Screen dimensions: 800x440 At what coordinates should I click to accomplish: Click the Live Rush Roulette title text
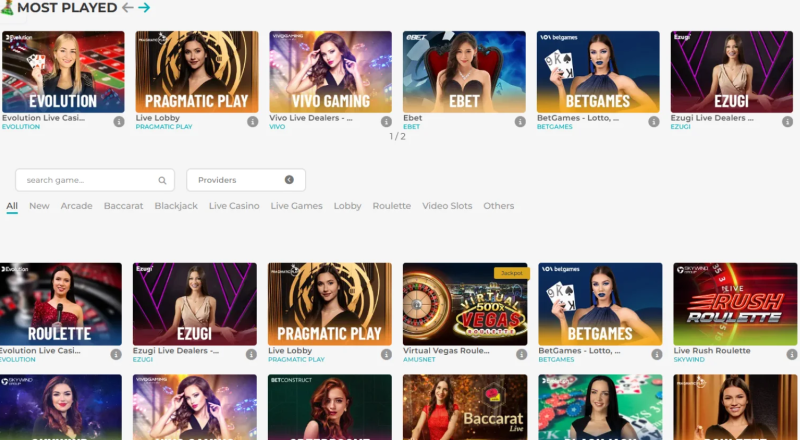pyautogui.click(x=712, y=351)
